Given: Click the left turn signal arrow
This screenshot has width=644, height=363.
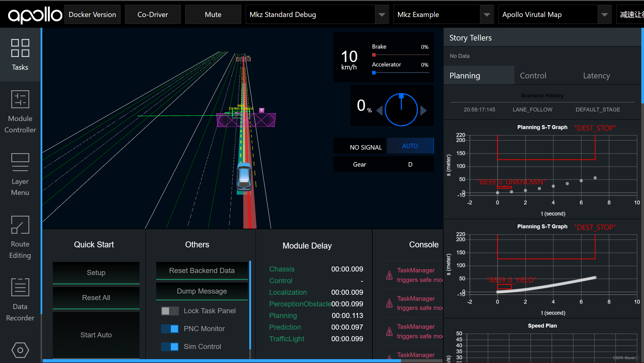Looking at the screenshot, I should [x=380, y=110].
